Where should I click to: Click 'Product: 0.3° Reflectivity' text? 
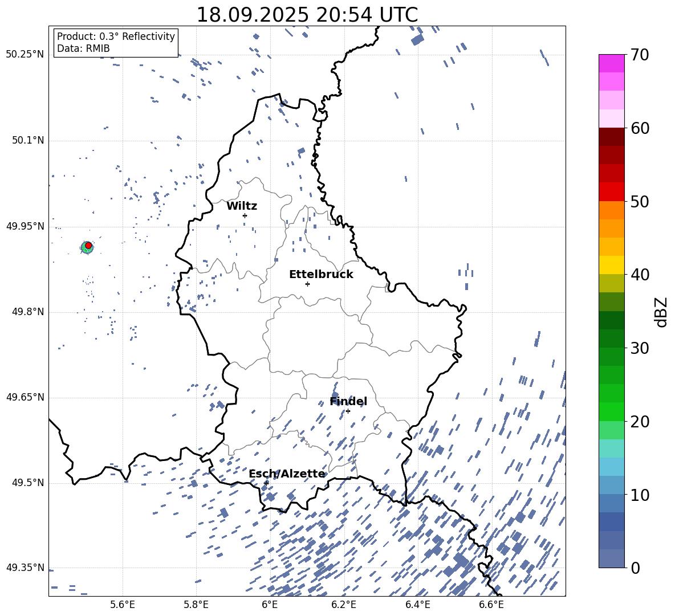coord(116,36)
